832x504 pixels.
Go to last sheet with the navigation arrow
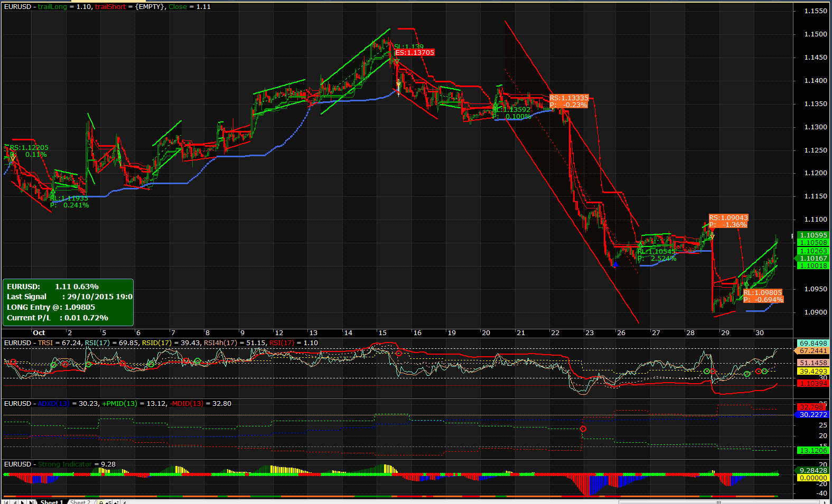pyautogui.click(x=32, y=502)
